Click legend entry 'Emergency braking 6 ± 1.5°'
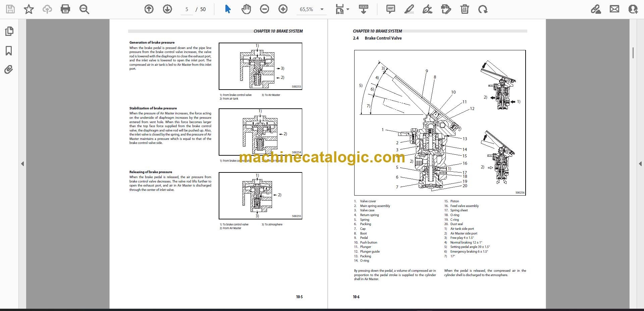This screenshot has height=311, width=644. pos(469,252)
